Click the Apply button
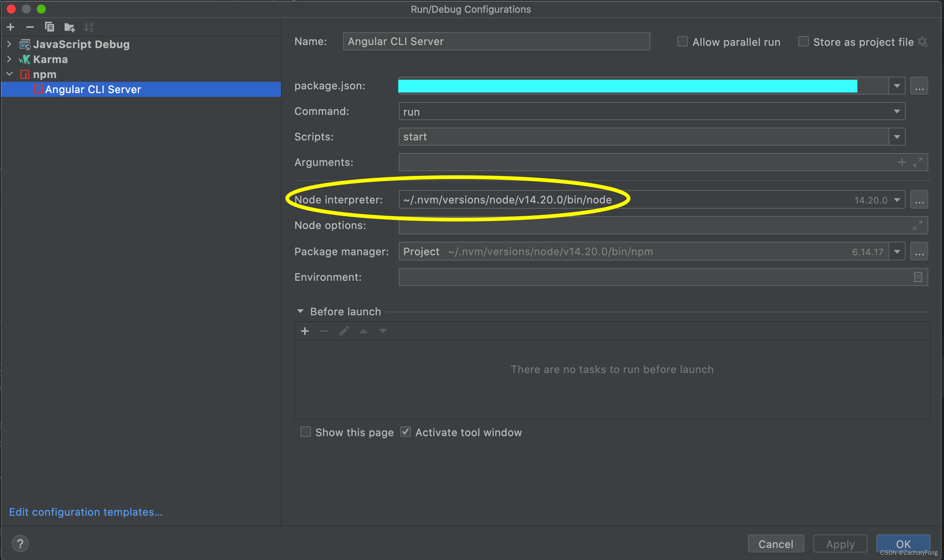 [840, 544]
